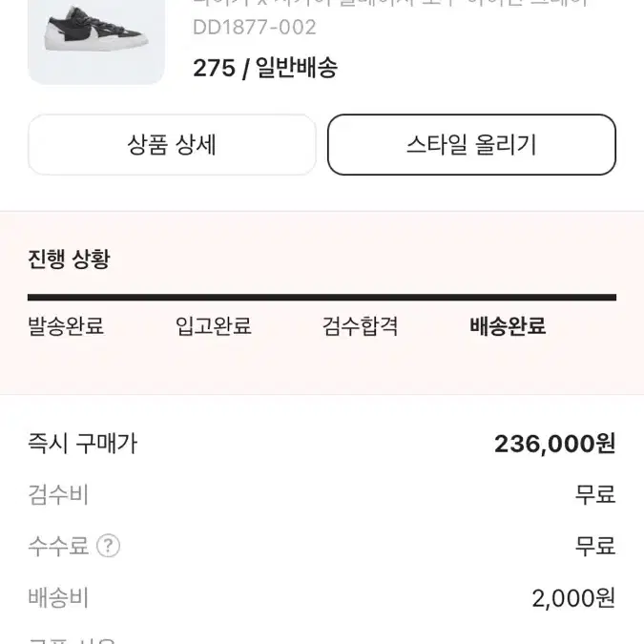Click the 수수료 label text
This screenshot has height=644, width=644.
58,546
